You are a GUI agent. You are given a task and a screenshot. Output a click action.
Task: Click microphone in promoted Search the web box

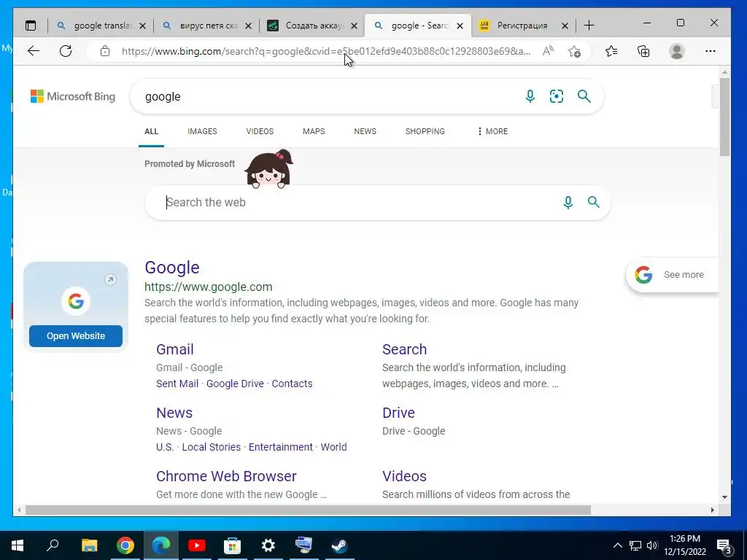[568, 203]
